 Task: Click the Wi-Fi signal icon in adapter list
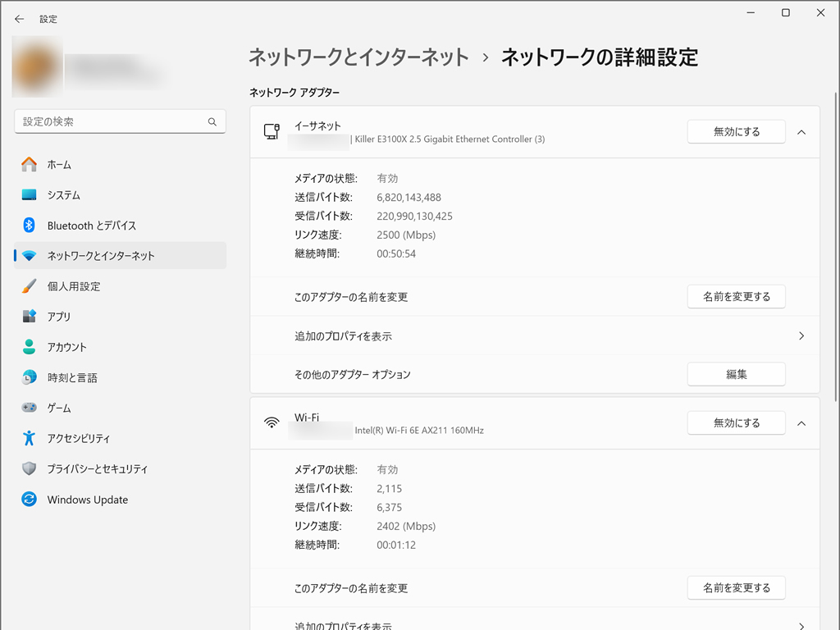coord(272,422)
